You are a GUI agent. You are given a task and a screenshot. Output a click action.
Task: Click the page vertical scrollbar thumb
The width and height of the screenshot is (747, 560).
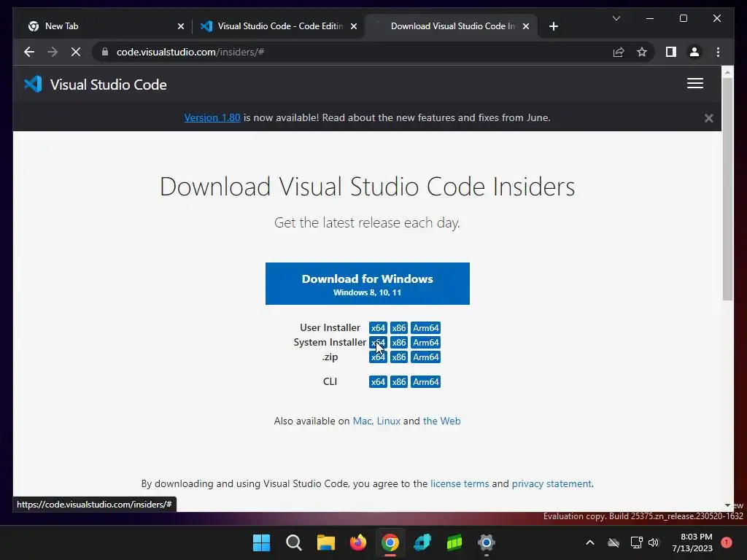727,189
